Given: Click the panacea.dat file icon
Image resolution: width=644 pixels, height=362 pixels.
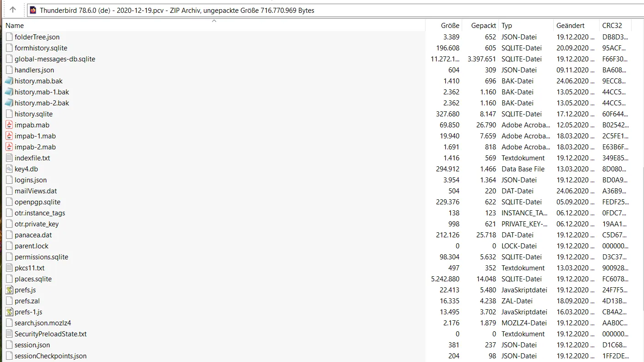Looking at the screenshot, I should tap(9, 235).
